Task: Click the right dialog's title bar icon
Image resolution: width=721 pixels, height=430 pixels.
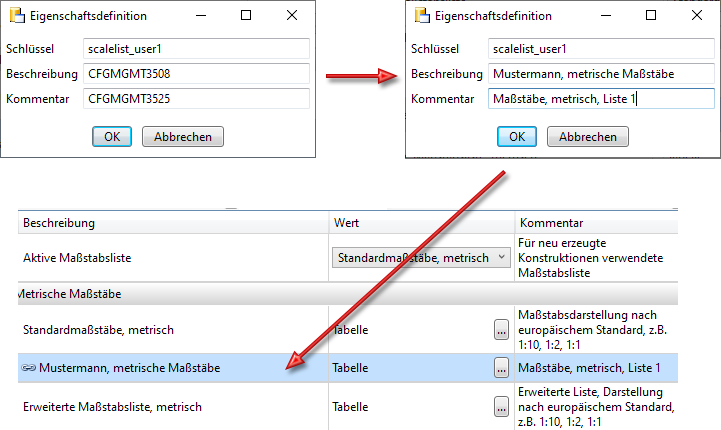Action: 423,16
